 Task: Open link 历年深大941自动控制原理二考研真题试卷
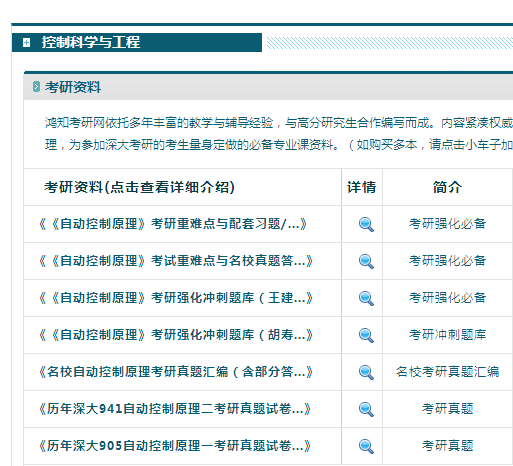(x=175, y=409)
